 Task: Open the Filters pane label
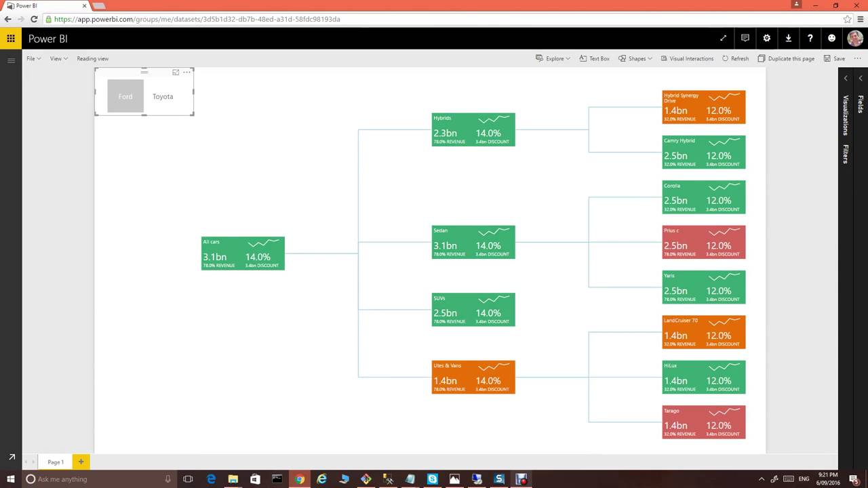[x=846, y=154]
